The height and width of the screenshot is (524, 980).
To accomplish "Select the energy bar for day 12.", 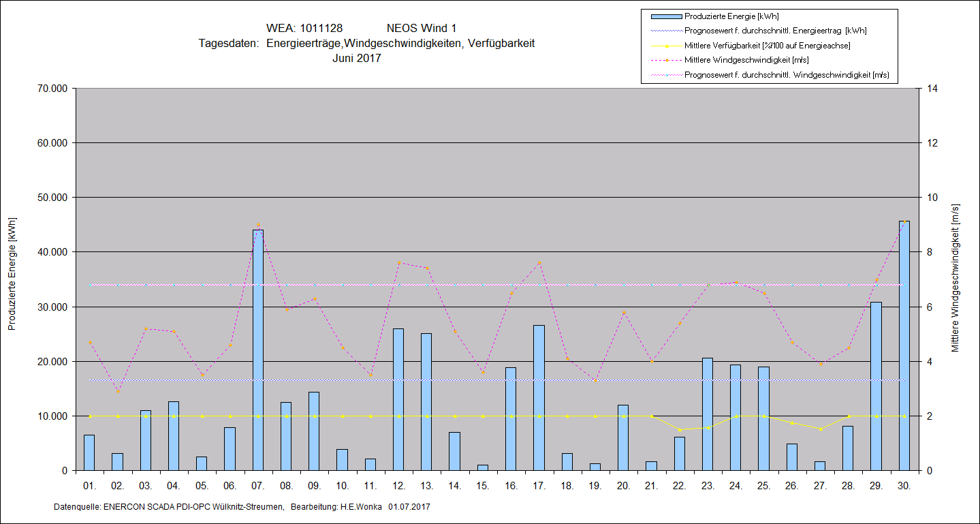I will click(x=398, y=399).
